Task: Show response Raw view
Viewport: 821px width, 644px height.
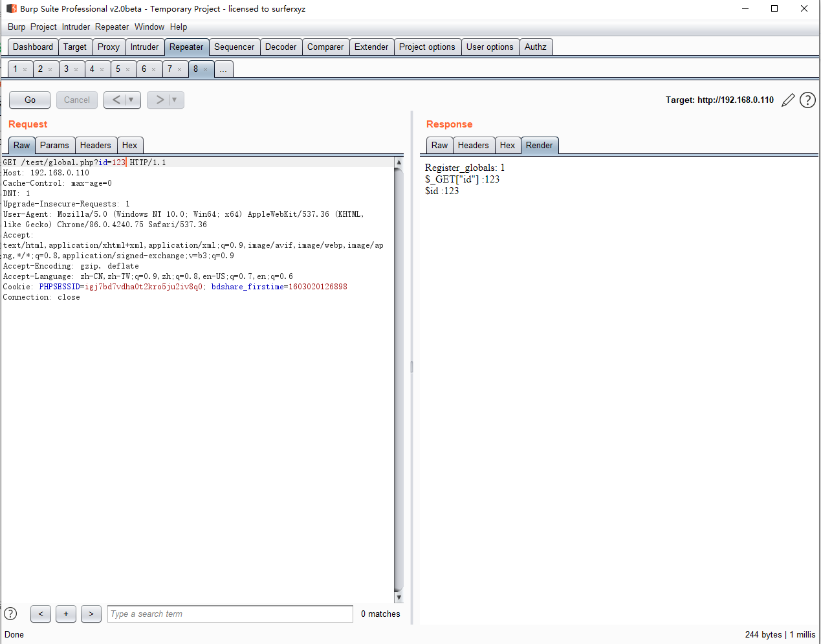Action: (x=440, y=145)
